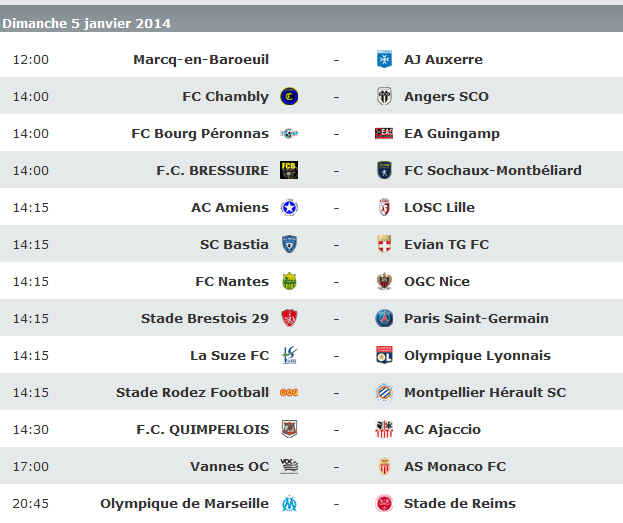The width and height of the screenshot is (623, 523).
Task: Click the Dimanche 5 janvier 2014 header
Action: coord(87,23)
